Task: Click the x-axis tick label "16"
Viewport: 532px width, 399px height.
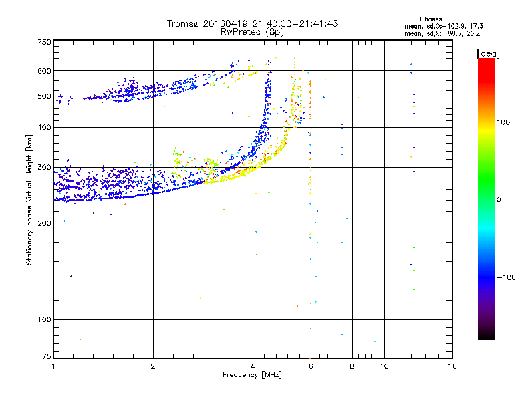Action: click(x=452, y=366)
